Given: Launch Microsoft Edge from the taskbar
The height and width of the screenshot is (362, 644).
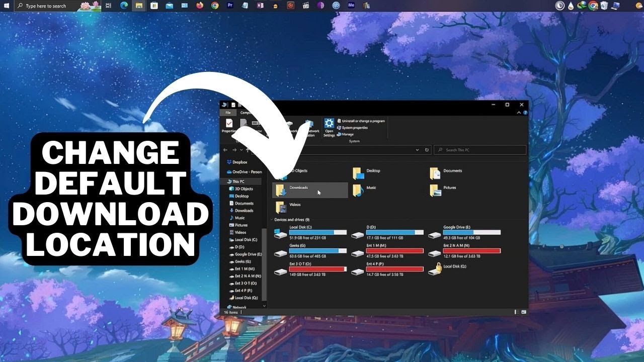Looking at the screenshot, I should (x=124, y=6).
